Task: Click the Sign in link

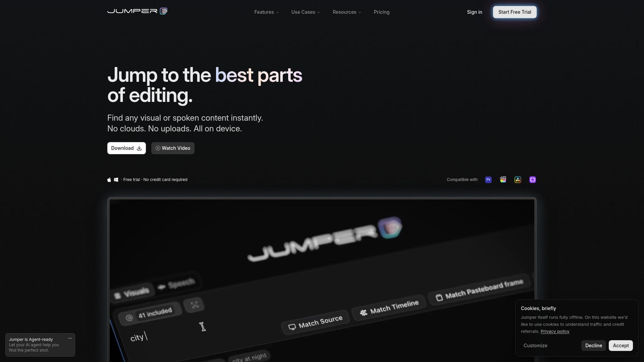Action: point(475,12)
